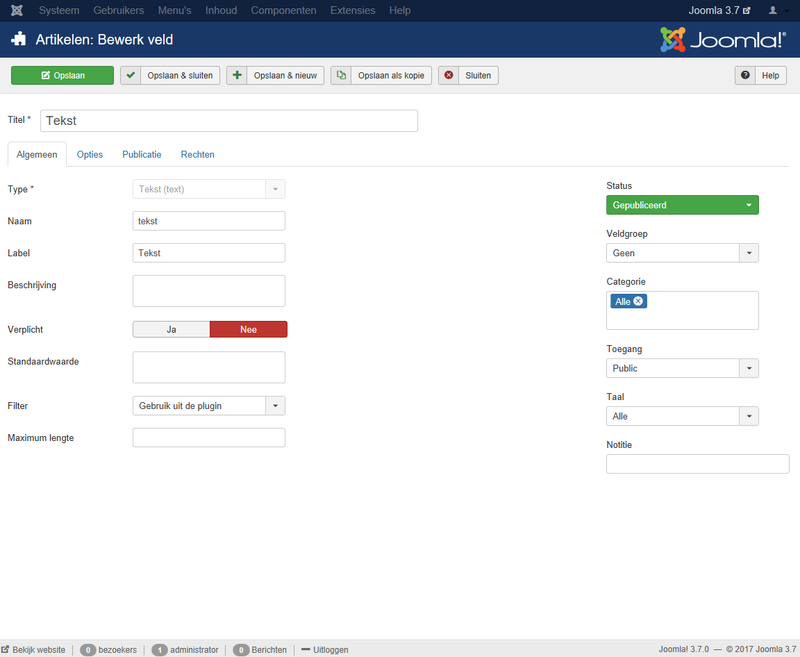Set Verplicht to Nee
This screenshot has height=657, width=800.
point(248,329)
